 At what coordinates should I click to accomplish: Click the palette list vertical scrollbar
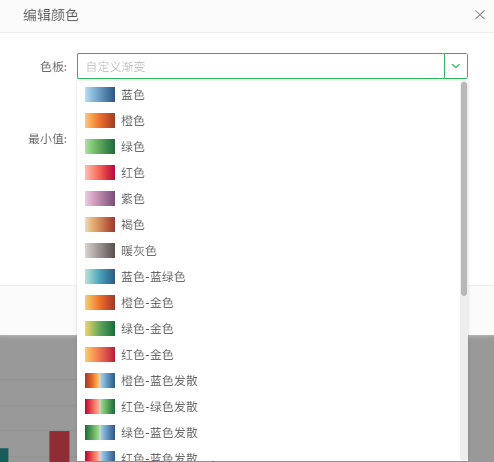click(464, 189)
